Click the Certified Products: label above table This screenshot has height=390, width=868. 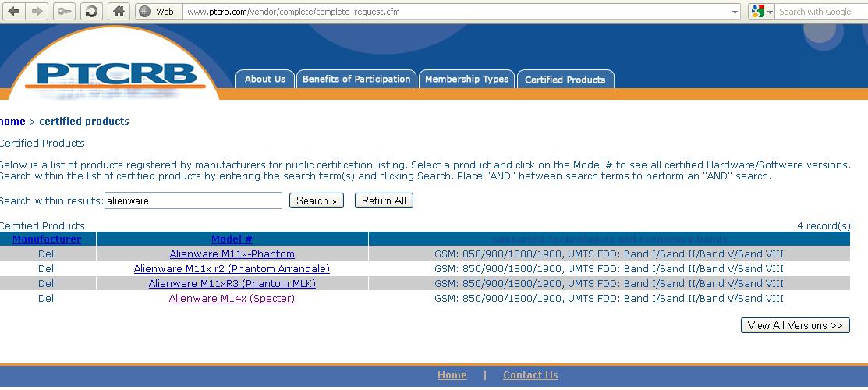tap(44, 226)
